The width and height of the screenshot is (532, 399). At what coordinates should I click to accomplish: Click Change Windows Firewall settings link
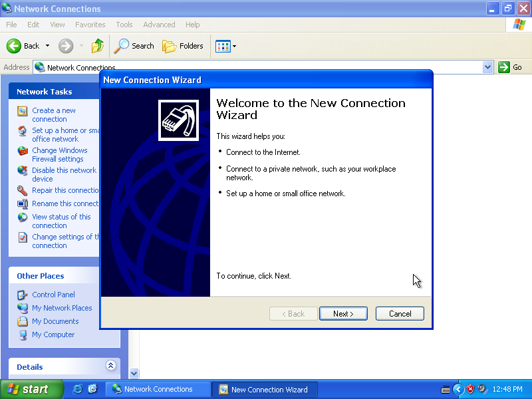tap(60, 154)
